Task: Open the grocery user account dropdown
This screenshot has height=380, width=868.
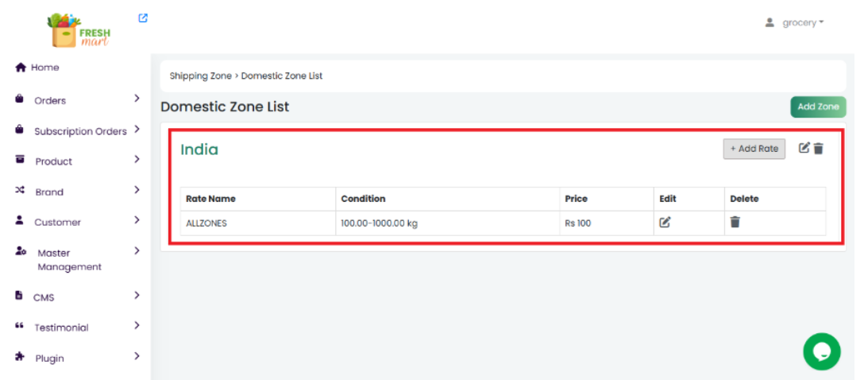Action: click(795, 22)
